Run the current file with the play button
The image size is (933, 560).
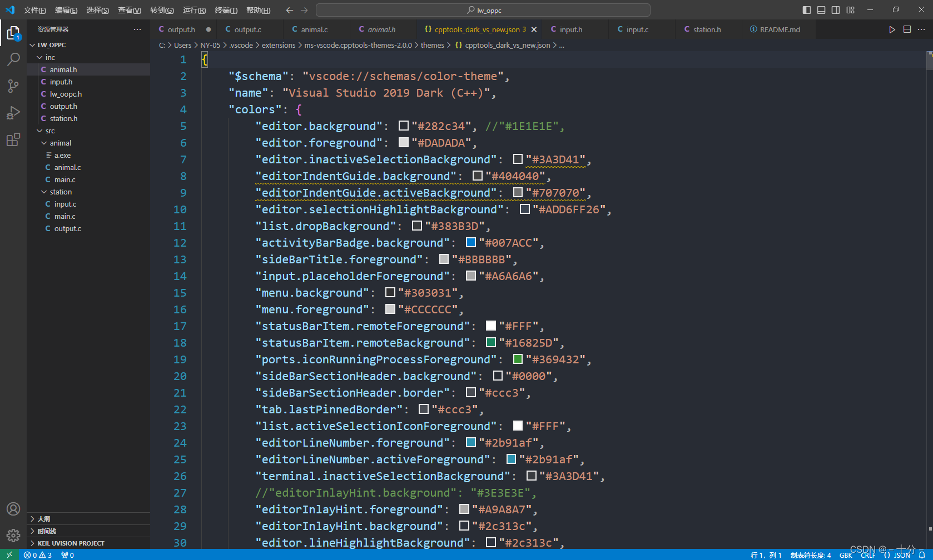pyautogui.click(x=892, y=29)
